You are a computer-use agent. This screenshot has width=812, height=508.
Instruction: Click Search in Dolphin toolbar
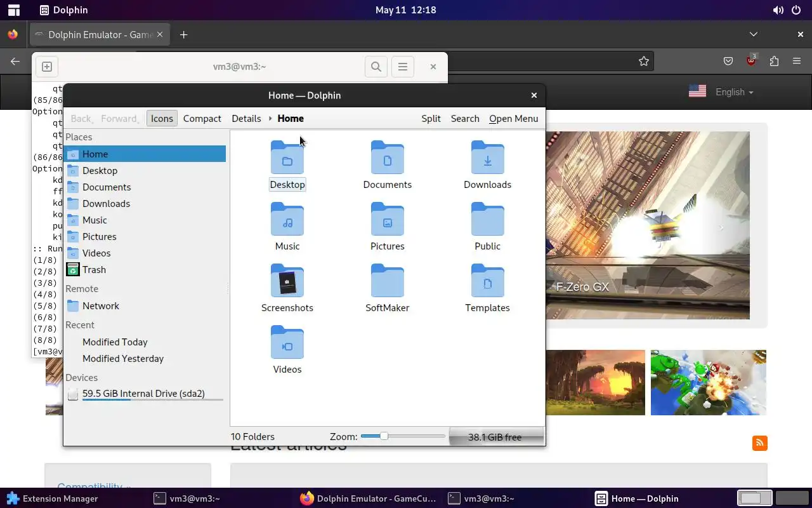tap(465, 118)
